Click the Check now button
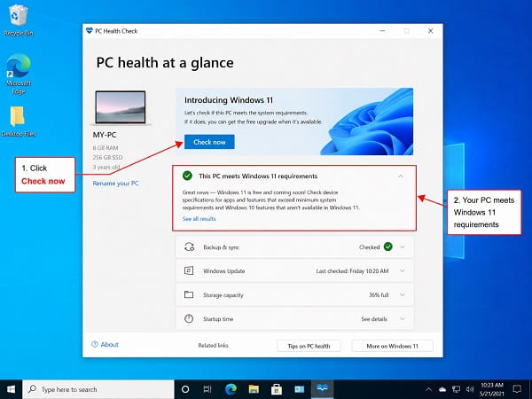This screenshot has height=399, width=532. click(209, 142)
